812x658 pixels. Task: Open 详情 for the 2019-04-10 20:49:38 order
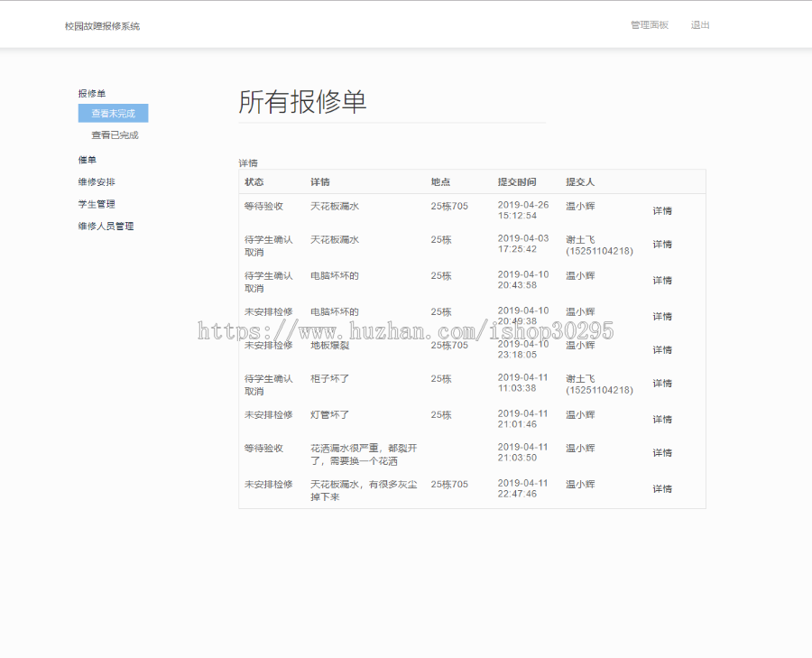pyautogui.click(x=662, y=317)
